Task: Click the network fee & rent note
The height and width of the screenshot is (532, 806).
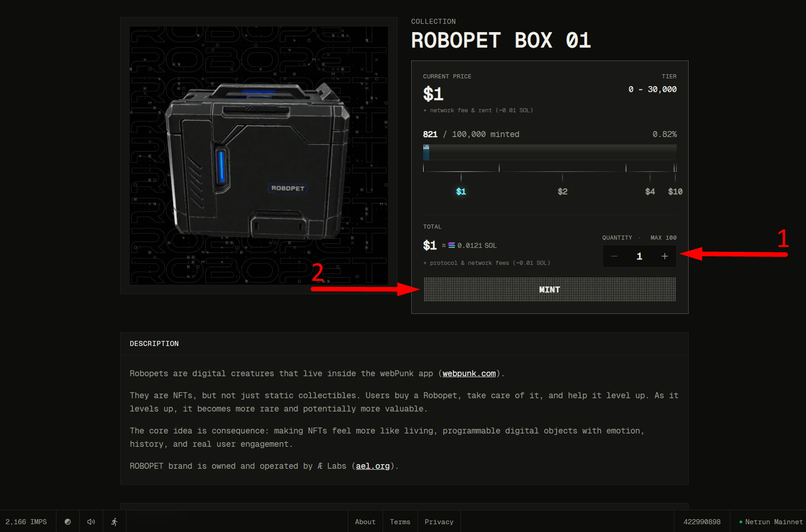Action: point(478,110)
